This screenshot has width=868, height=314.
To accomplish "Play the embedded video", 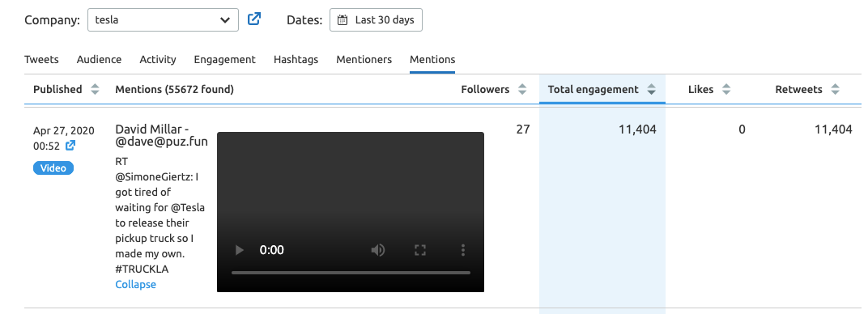I will (240, 250).
